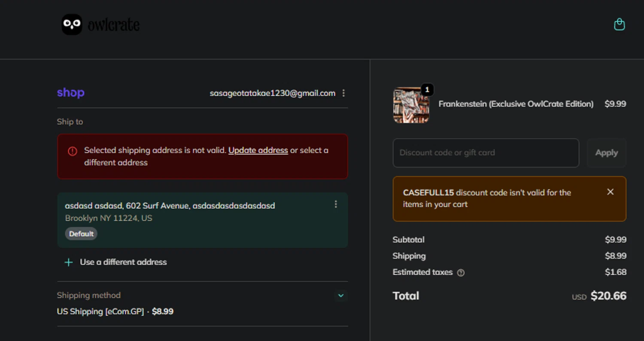The width and height of the screenshot is (644, 341).
Task: Click Use a different address
Action: pyautogui.click(x=123, y=262)
